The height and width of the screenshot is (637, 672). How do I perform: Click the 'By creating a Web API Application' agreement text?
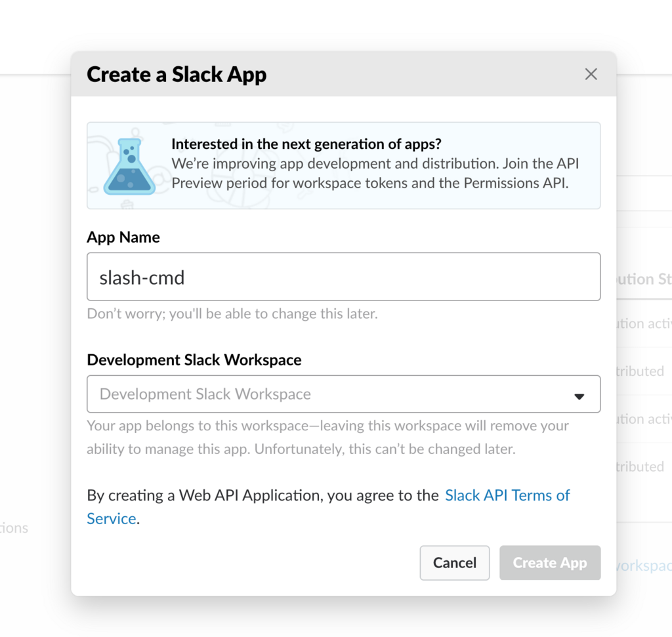click(262, 495)
